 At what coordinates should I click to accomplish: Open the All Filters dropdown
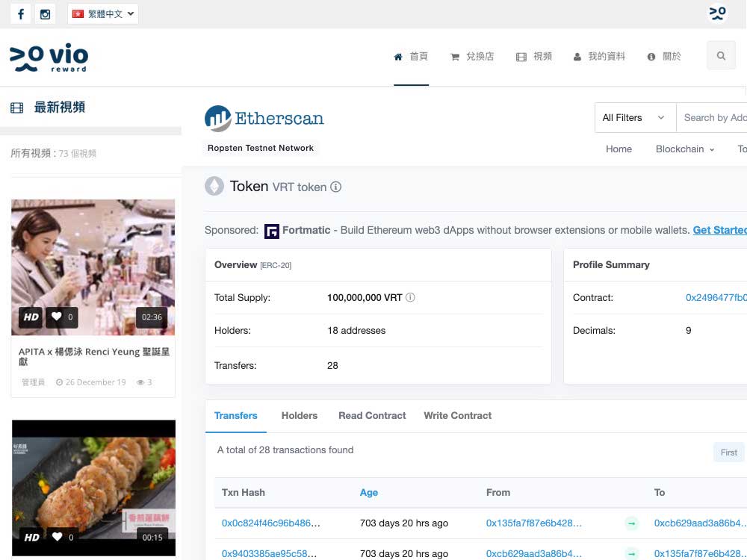point(635,118)
